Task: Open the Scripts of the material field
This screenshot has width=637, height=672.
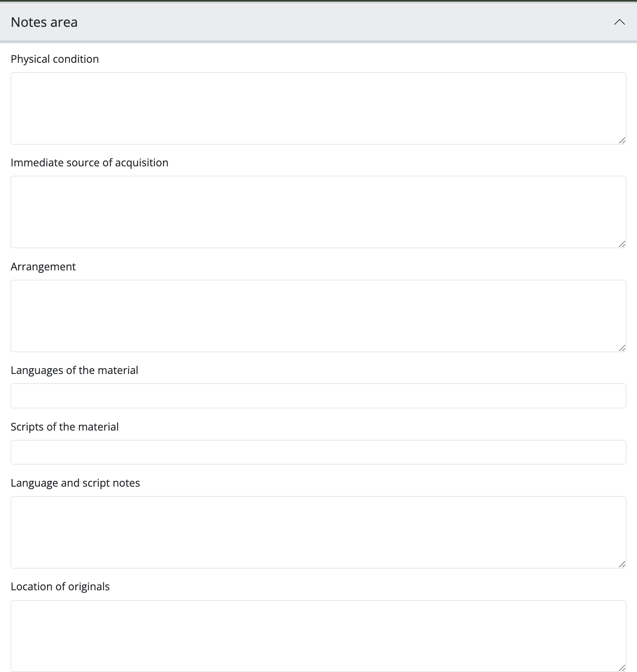Action: coord(318,452)
